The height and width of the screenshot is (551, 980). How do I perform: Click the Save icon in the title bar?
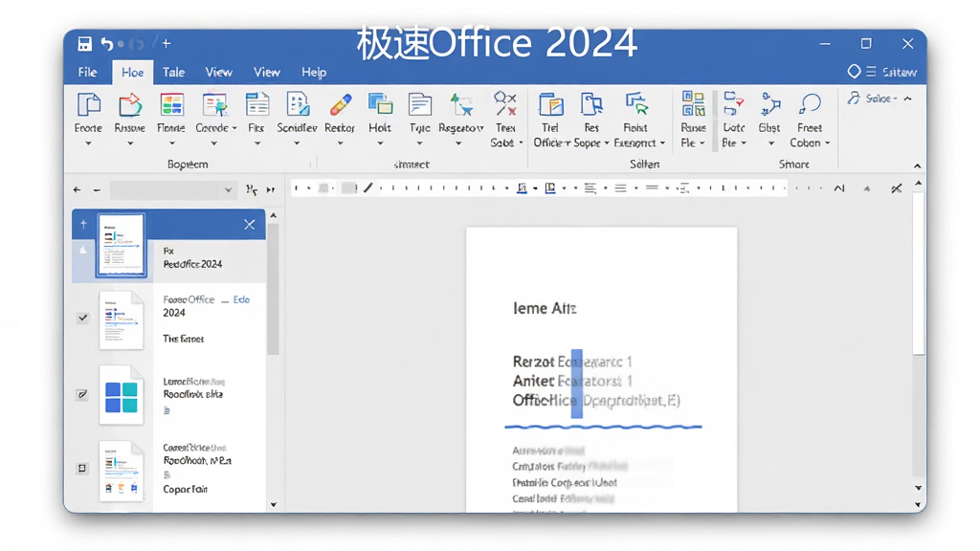(x=84, y=44)
